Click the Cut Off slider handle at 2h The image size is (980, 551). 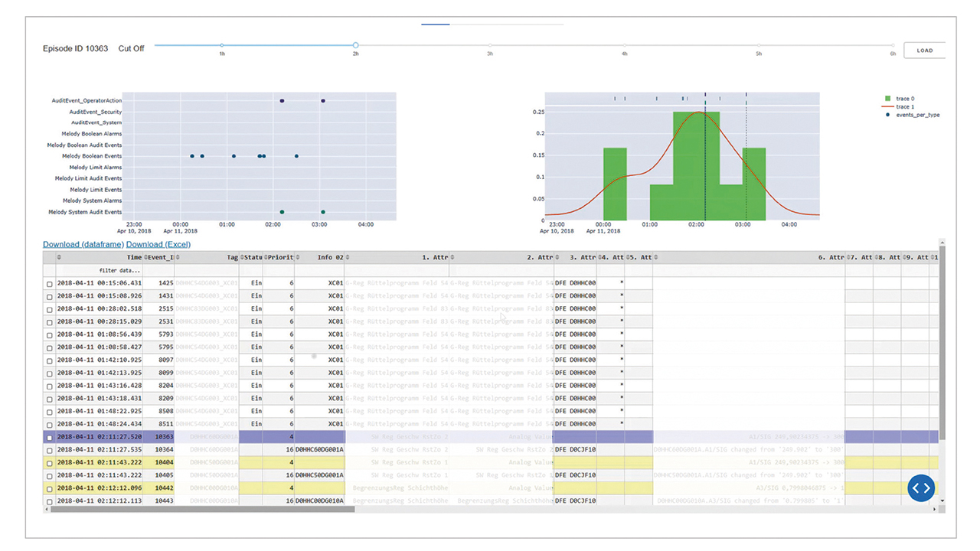(356, 45)
